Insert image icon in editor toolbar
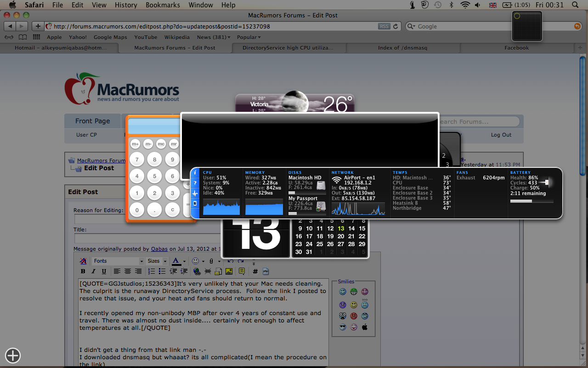 229,271
